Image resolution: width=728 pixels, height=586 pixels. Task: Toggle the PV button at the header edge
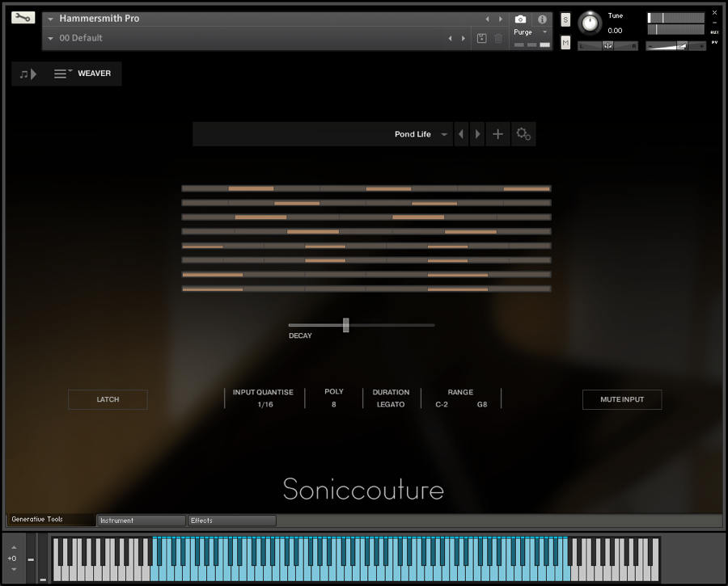[715, 43]
